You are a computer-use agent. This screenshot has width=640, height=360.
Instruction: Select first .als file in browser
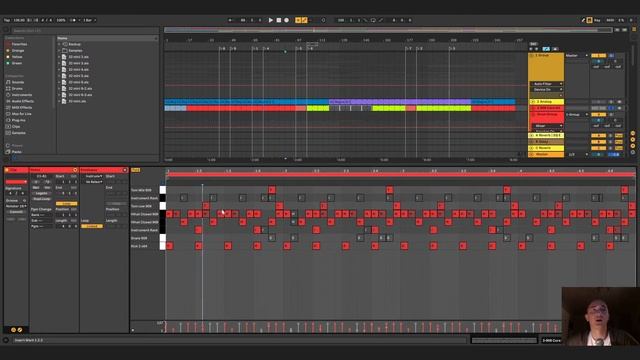pyautogui.click(x=78, y=57)
